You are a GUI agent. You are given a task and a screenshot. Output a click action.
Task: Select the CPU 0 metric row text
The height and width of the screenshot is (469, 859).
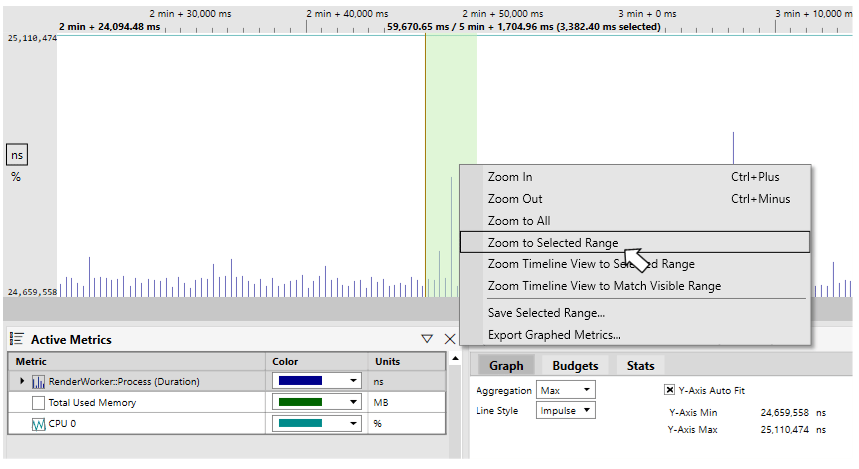pos(62,424)
